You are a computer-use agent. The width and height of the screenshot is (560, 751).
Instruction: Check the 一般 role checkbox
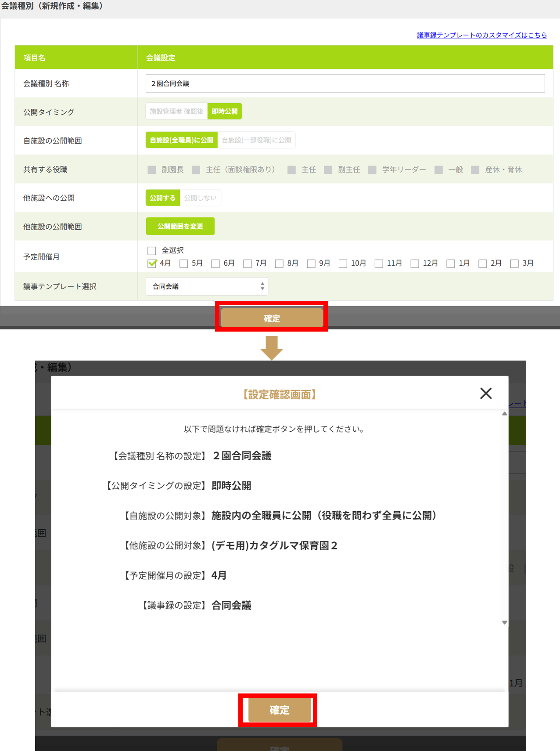pos(438,170)
